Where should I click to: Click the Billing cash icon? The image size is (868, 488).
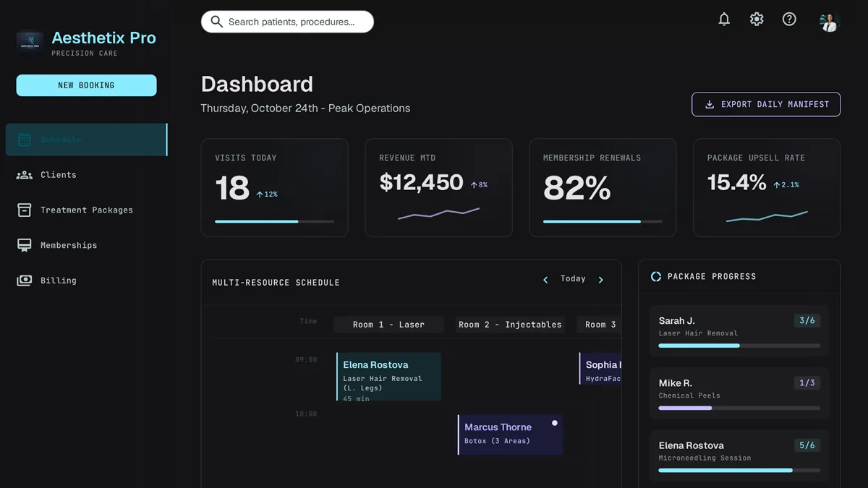pyautogui.click(x=25, y=281)
